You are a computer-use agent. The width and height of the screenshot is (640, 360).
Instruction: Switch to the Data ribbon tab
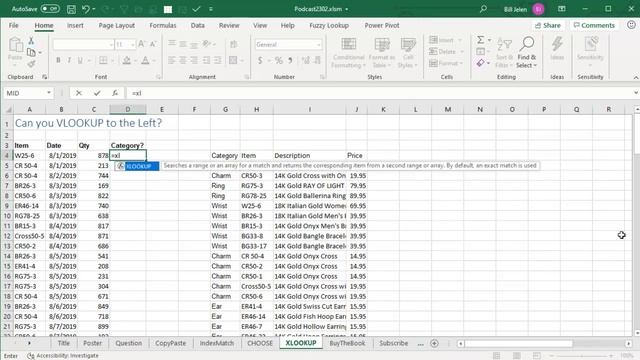click(198, 25)
